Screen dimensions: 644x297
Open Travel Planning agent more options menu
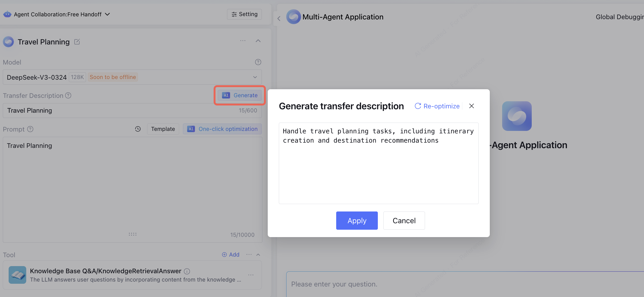point(243,41)
